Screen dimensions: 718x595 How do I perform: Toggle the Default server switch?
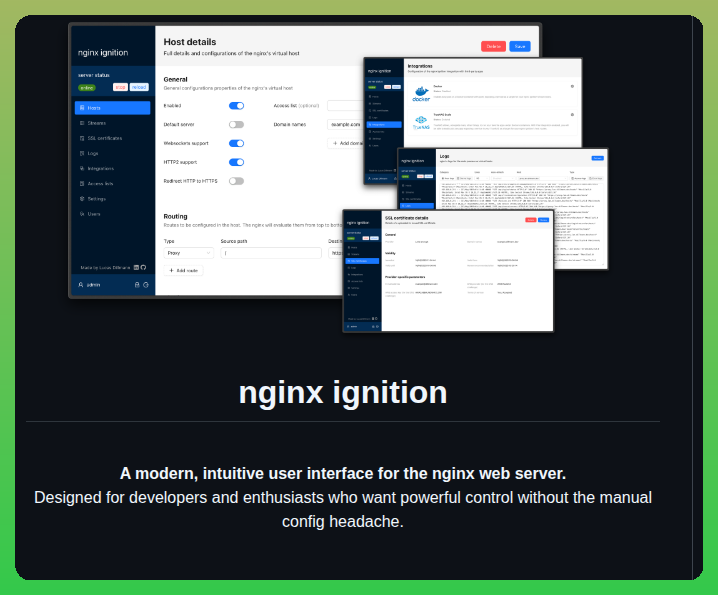(237, 125)
